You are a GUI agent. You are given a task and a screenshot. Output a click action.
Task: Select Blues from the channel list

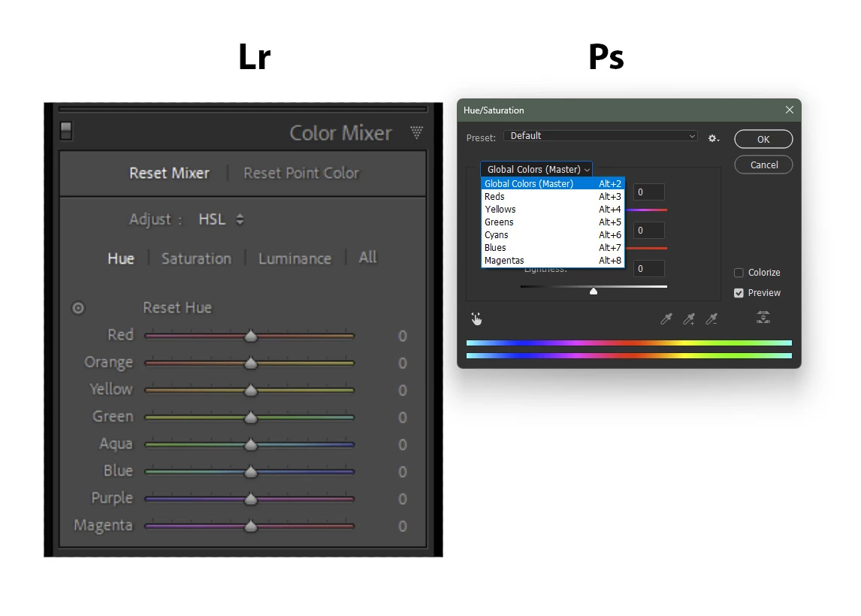[x=552, y=248]
